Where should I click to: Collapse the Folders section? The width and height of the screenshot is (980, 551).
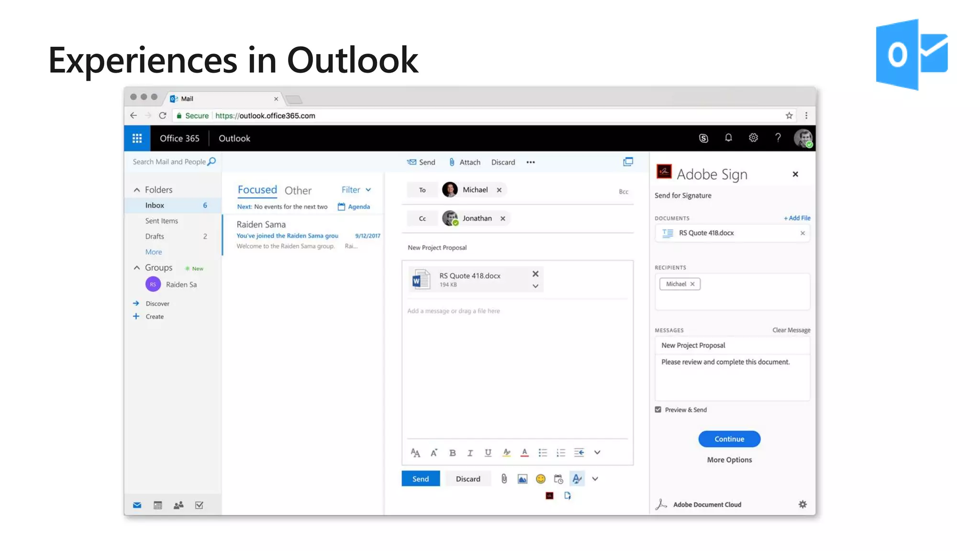coord(137,190)
